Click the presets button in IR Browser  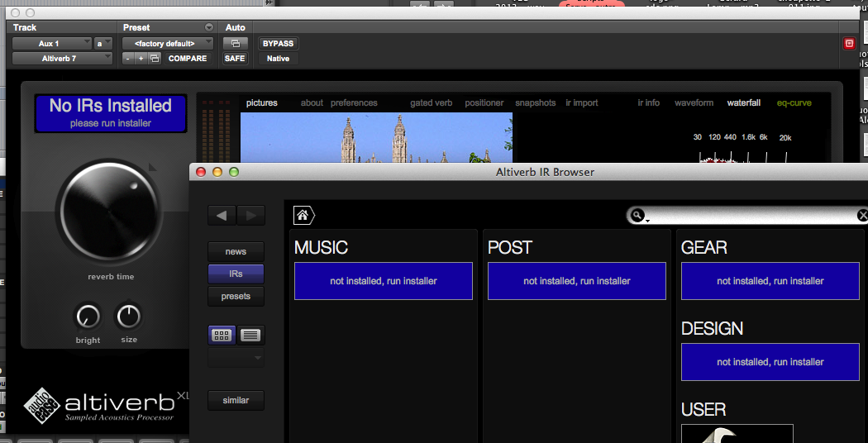point(236,296)
